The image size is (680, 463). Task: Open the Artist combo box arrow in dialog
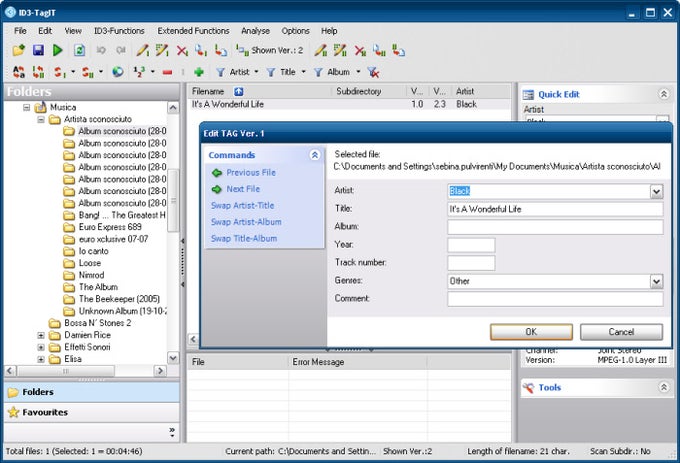pyautogui.click(x=656, y=191)
